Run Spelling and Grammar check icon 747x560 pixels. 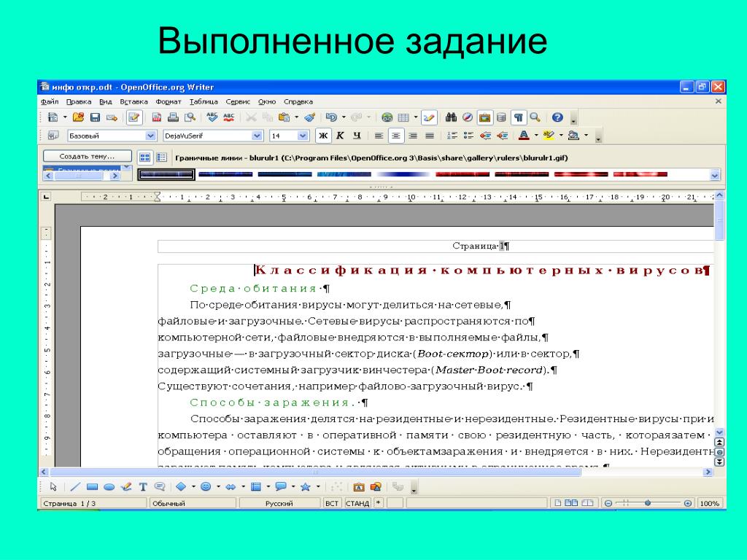(212, 117)
